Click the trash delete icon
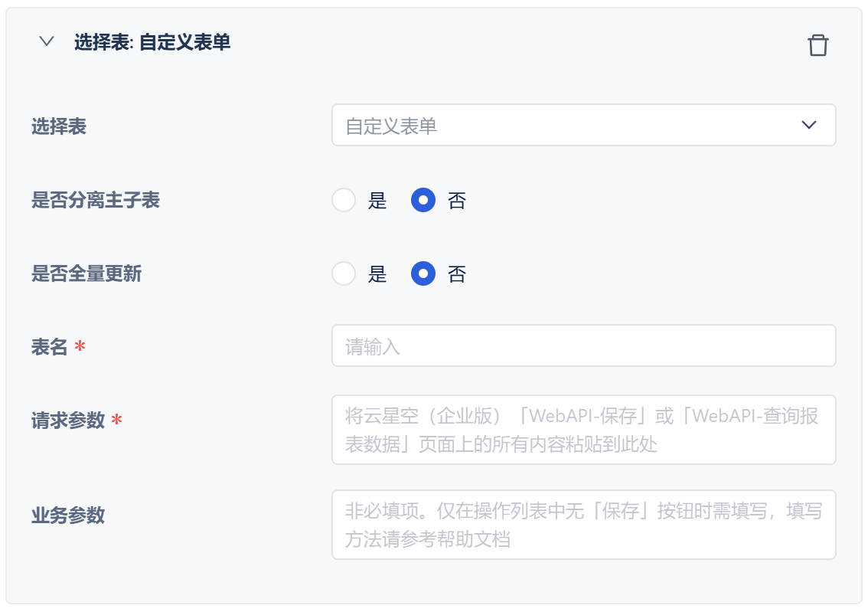Screen dimensions: 868x612 (x=817, y=45)
